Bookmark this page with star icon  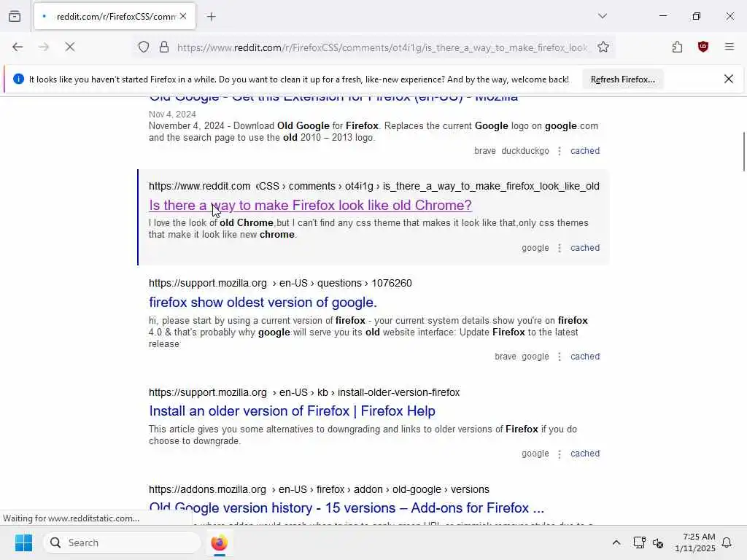603,47
